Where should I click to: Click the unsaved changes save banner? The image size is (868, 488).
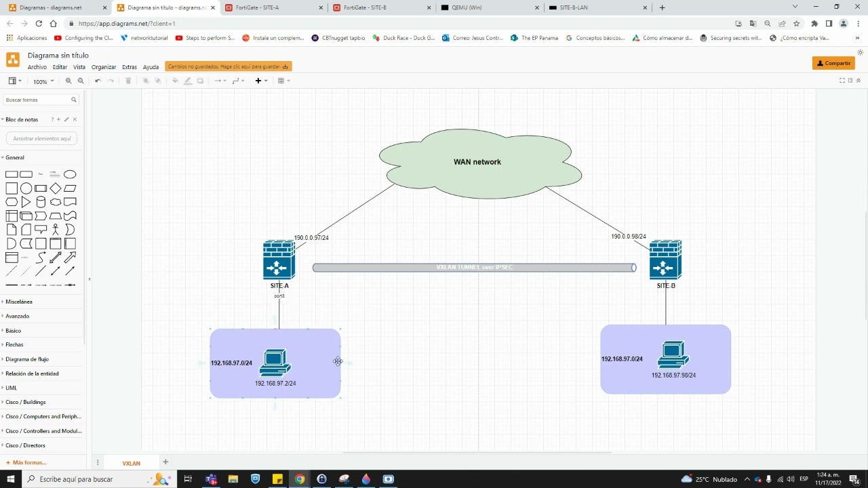coord(229,66)
